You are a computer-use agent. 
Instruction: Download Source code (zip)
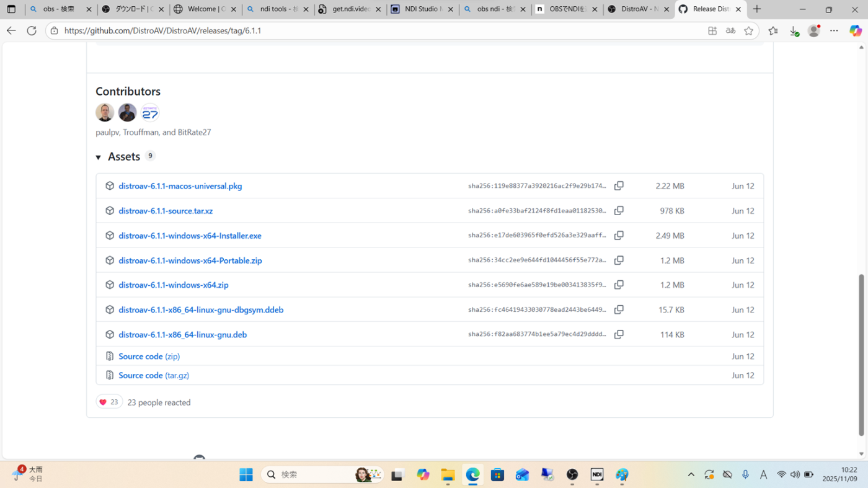coord(149,357)
